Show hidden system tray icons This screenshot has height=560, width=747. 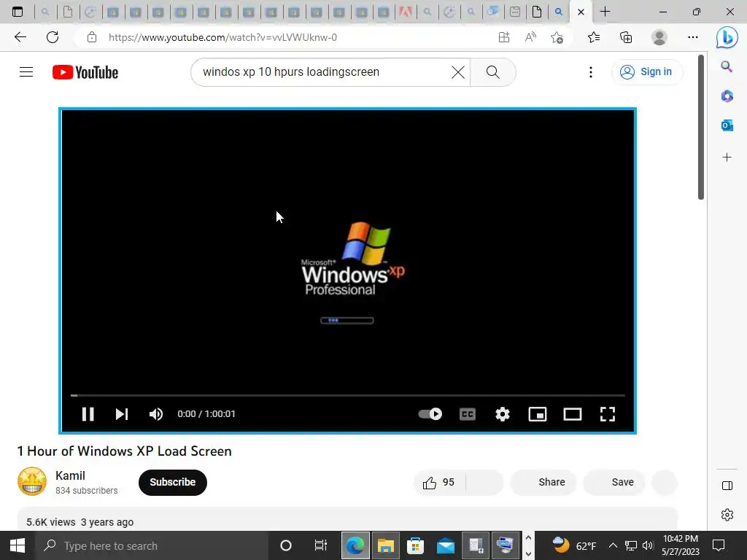(613, 545)
